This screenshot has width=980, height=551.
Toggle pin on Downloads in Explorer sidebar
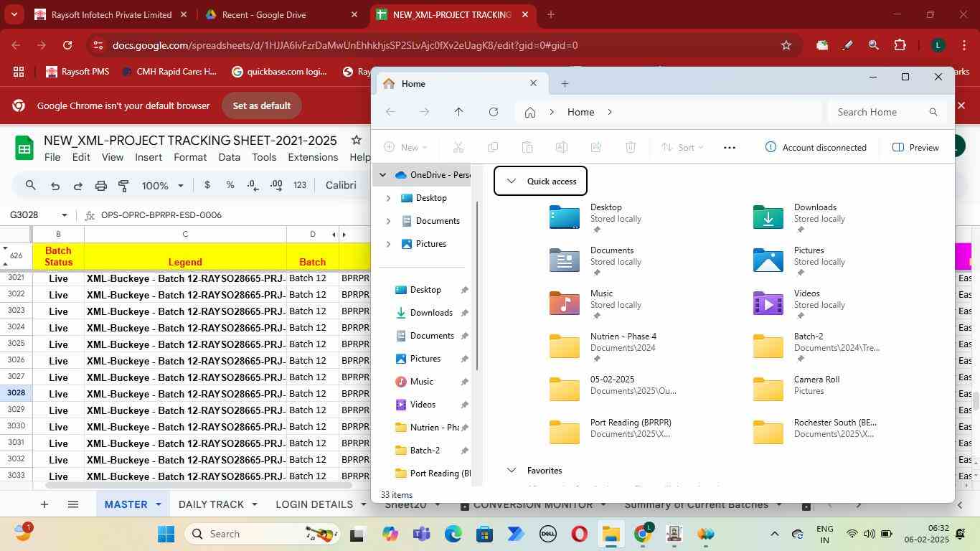[464, 313]
